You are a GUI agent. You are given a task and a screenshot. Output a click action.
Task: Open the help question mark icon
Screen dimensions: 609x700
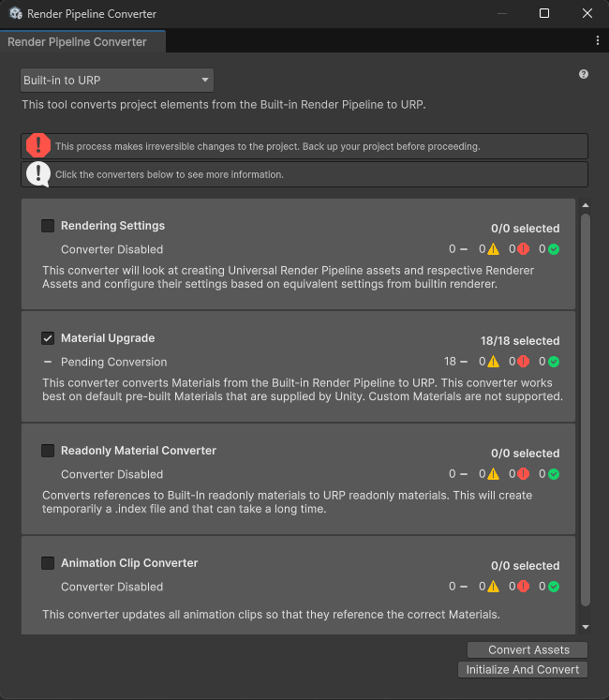[584, 74]
